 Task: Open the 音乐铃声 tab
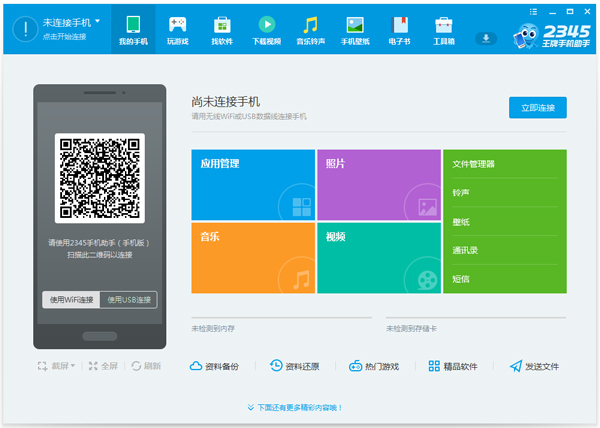click(x=311, y=29)
